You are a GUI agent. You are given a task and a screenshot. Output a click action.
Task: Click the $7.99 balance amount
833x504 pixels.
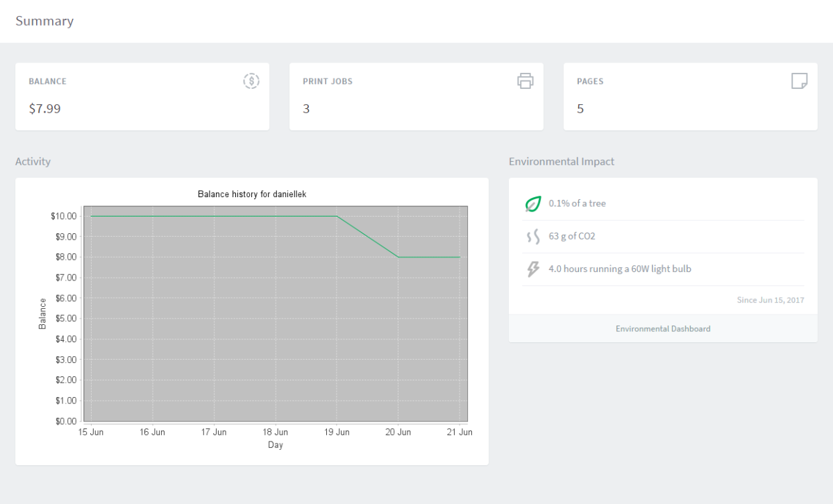[44, 108]
